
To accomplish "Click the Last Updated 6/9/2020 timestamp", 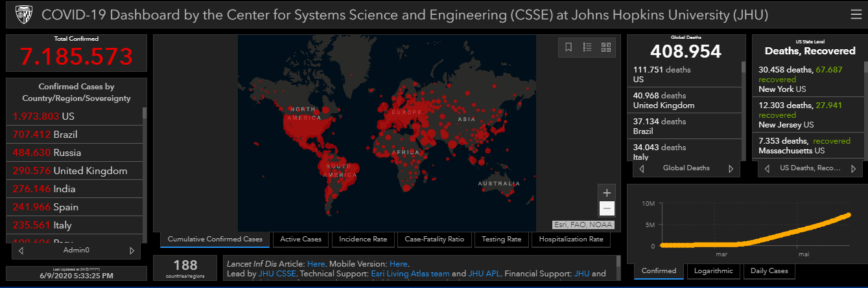I will tap(76, 274).
